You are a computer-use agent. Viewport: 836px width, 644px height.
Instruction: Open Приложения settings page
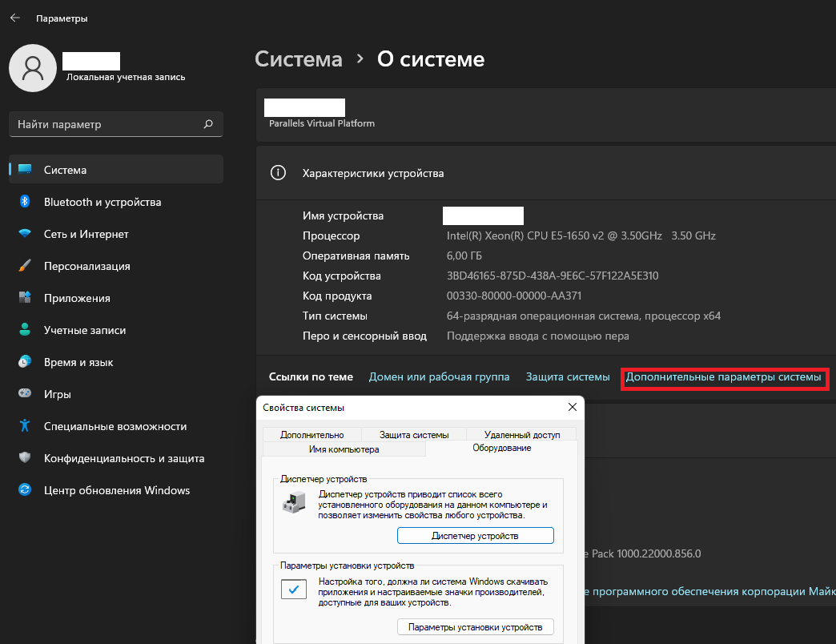pyautogui.click(x=77, y=298)
